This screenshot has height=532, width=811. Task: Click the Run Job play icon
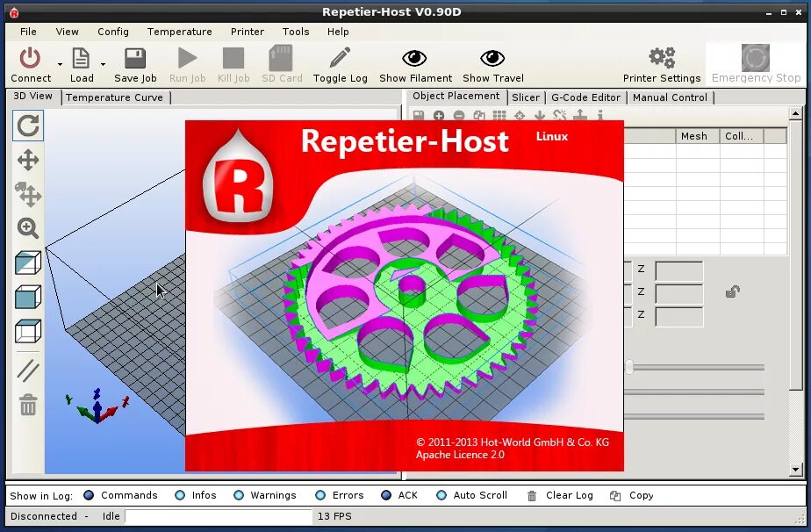(x=187, y=58)
